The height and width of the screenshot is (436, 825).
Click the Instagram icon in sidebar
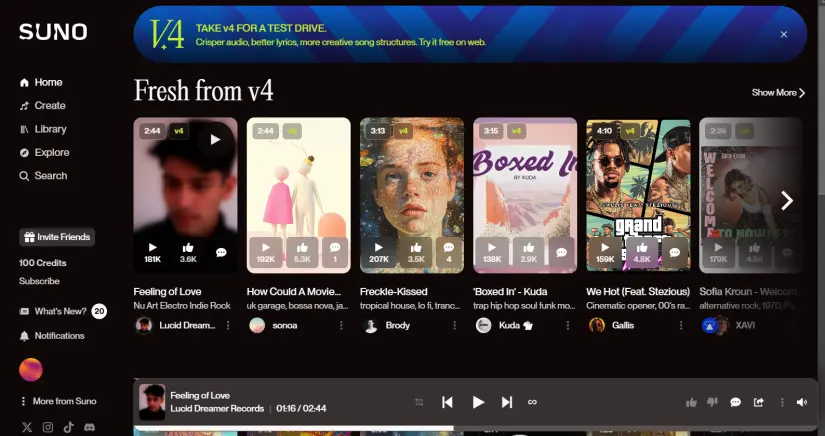click(48, 427)
